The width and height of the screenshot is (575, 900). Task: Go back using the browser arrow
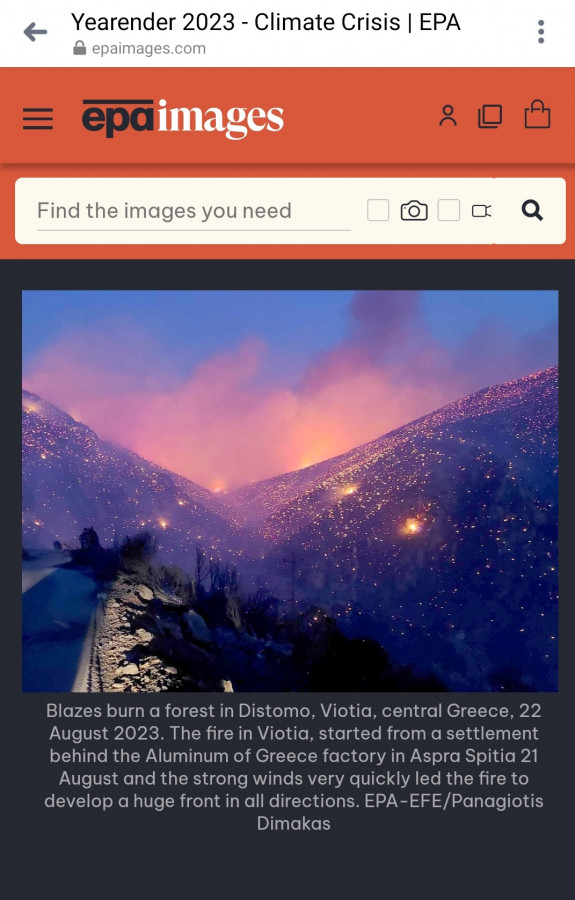pyautogui.click(x=35, y=32)
